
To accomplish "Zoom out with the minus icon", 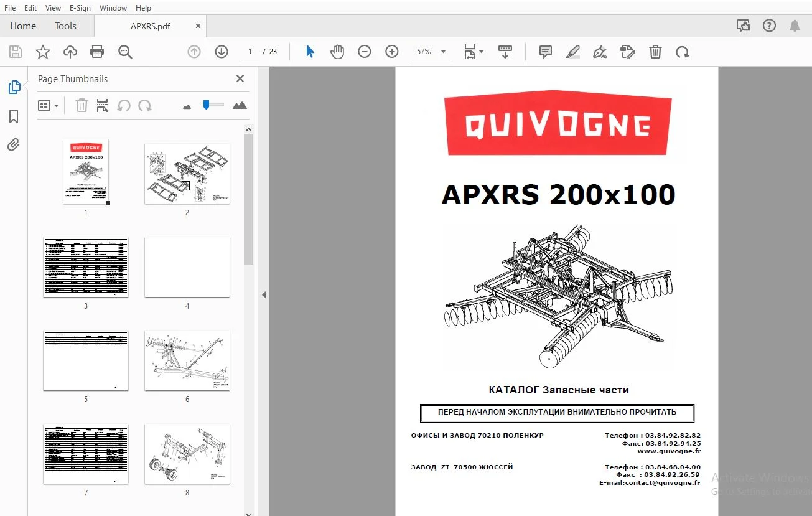I will click(x=365, y=52).
